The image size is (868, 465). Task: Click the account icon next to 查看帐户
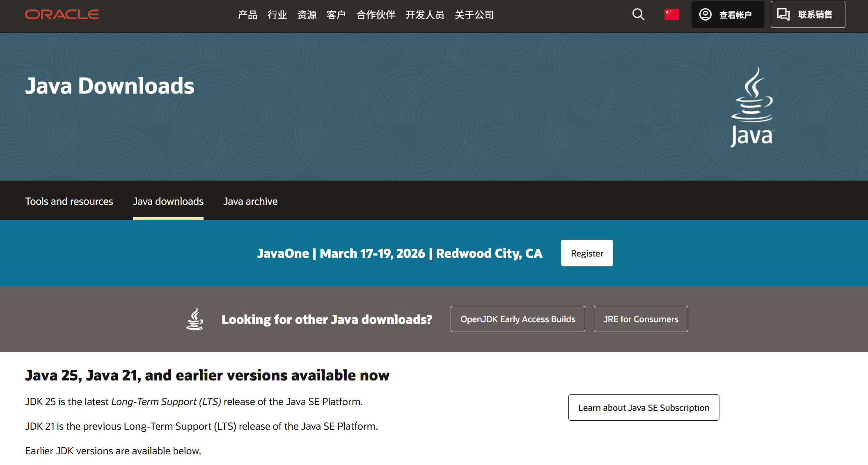click(705, 14)
